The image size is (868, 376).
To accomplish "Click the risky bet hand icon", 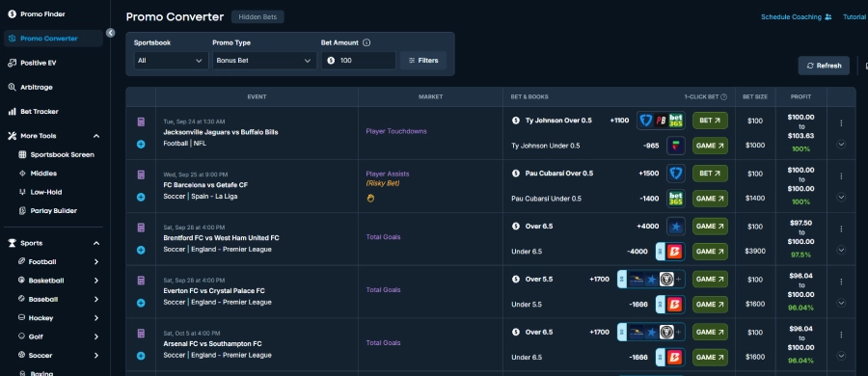I will click(370, 198).
